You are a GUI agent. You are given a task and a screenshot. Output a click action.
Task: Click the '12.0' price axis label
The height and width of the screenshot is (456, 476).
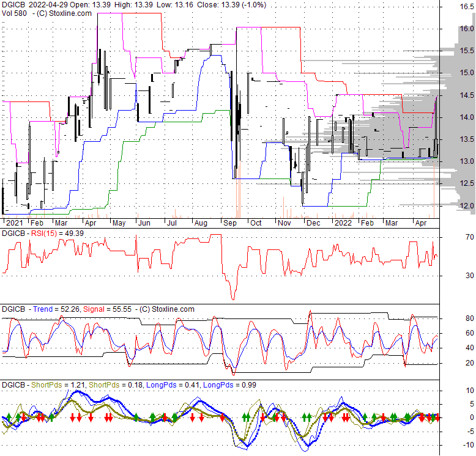(466, 206)
